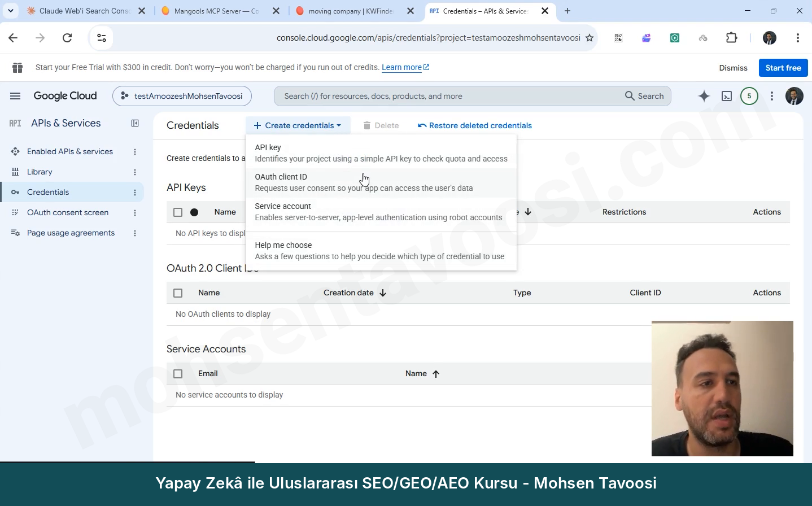Click the gift icon beside free trial banner
812x506 pixels.
pyautogui.click(x=18, y=68)
